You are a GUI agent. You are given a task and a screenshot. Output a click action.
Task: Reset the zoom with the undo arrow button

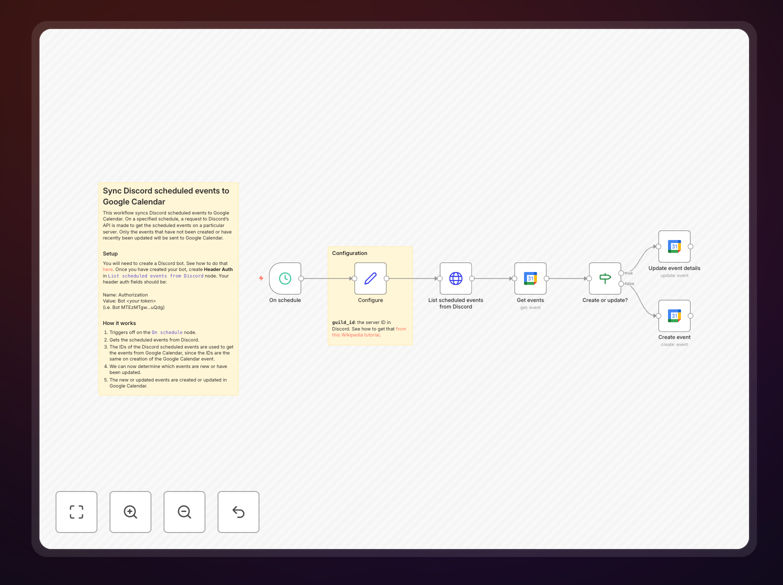[238, 512]
